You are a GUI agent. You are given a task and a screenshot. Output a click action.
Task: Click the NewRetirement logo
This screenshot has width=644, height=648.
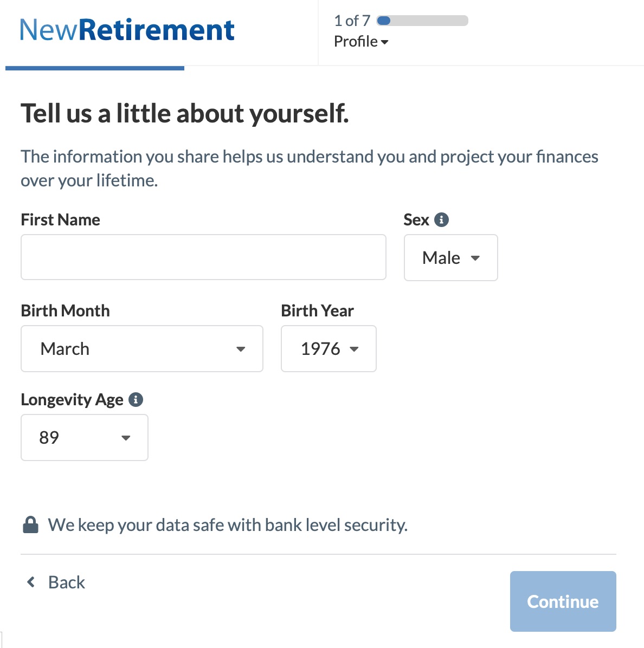click(x=127, y=30)
